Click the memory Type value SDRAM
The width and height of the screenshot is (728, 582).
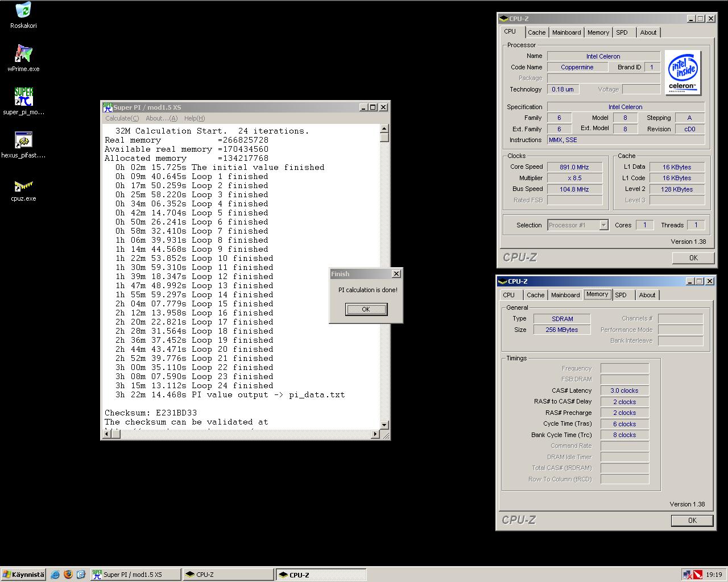[562, 319]
